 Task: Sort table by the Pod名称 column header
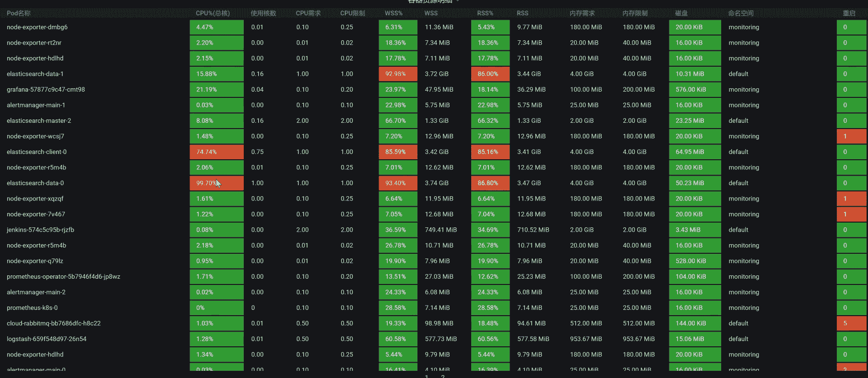pyautogui.click(x=19, y=13)
